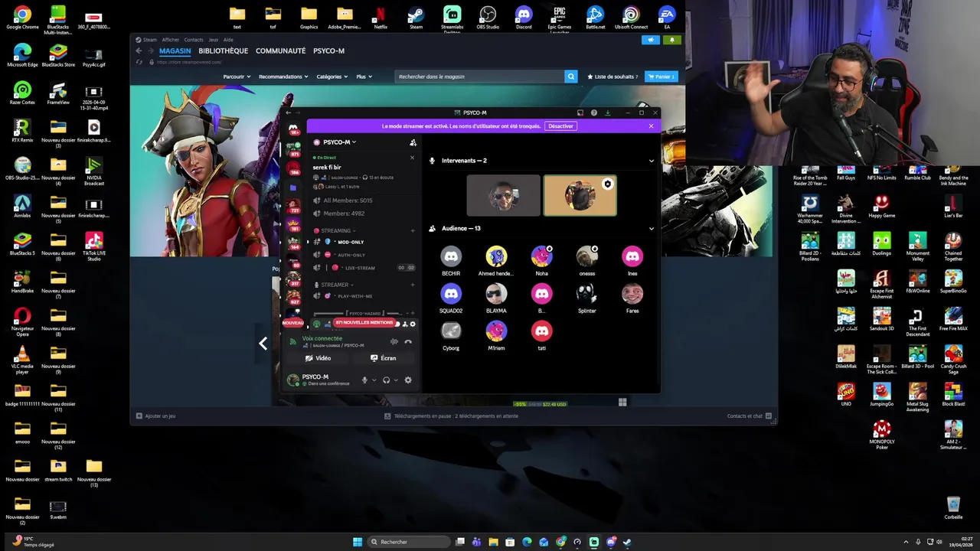Click 871 nouvelles mentions pill
Screen dimensions: 980x551
coord(364,323)
